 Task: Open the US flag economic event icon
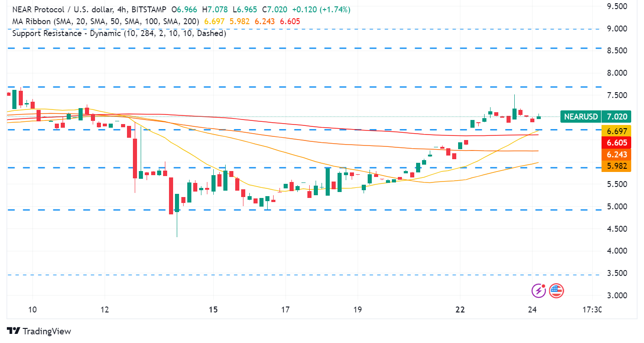[x=556, y=290]
